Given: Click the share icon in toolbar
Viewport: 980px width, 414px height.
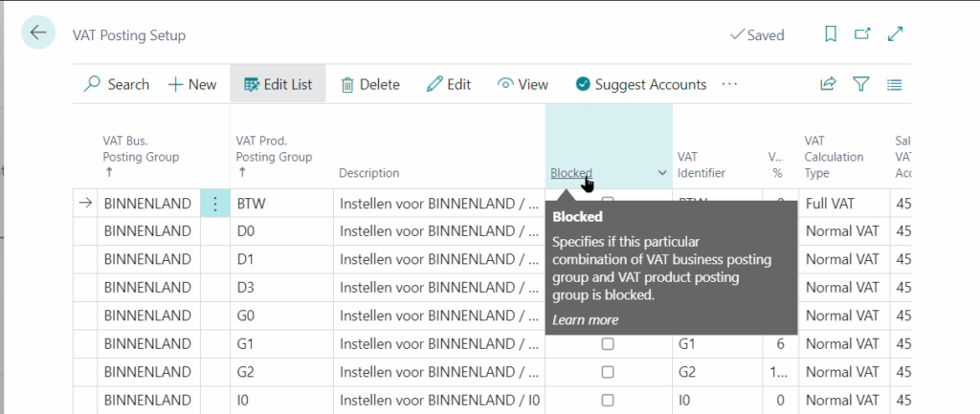Looking at the screenshot, I should pos(828,84).
